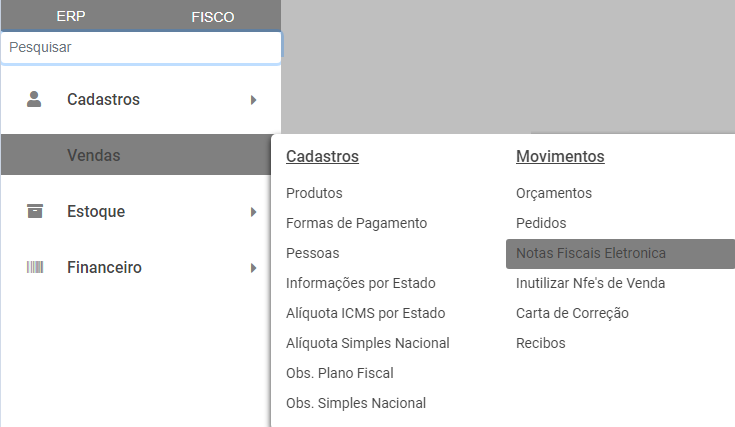Click the Pesquisar search field
This screenshot has width=735, height=427.
tap(141, 47)
